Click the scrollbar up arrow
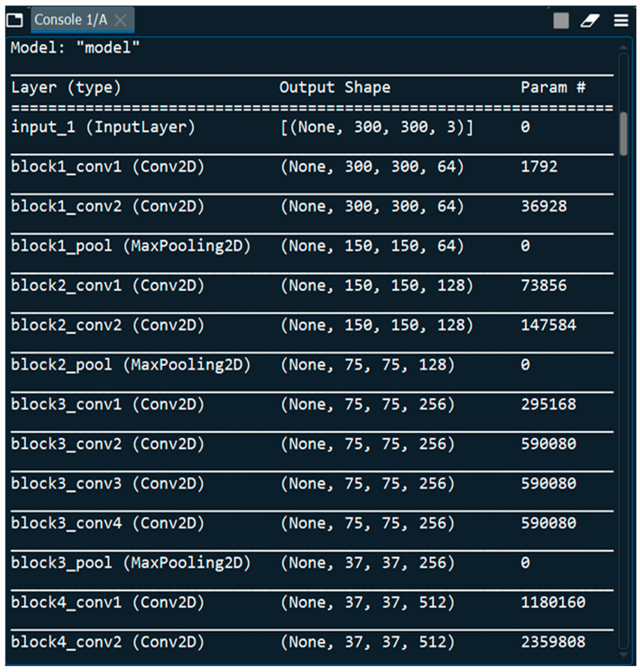The height and width of the screenshot is (672, 640). pyautogui.click(x=623, y=48)
